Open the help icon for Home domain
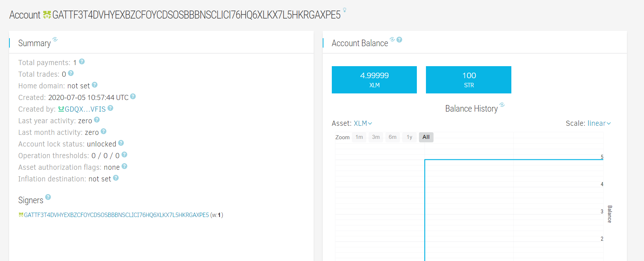This screenshot has width=644, height=261. (x=94, y=85)
